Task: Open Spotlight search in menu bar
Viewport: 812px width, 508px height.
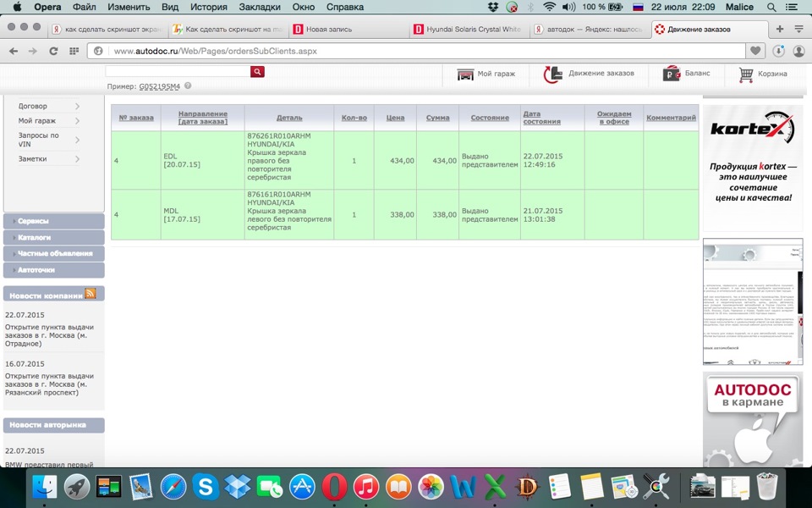Action: (771, 8)
